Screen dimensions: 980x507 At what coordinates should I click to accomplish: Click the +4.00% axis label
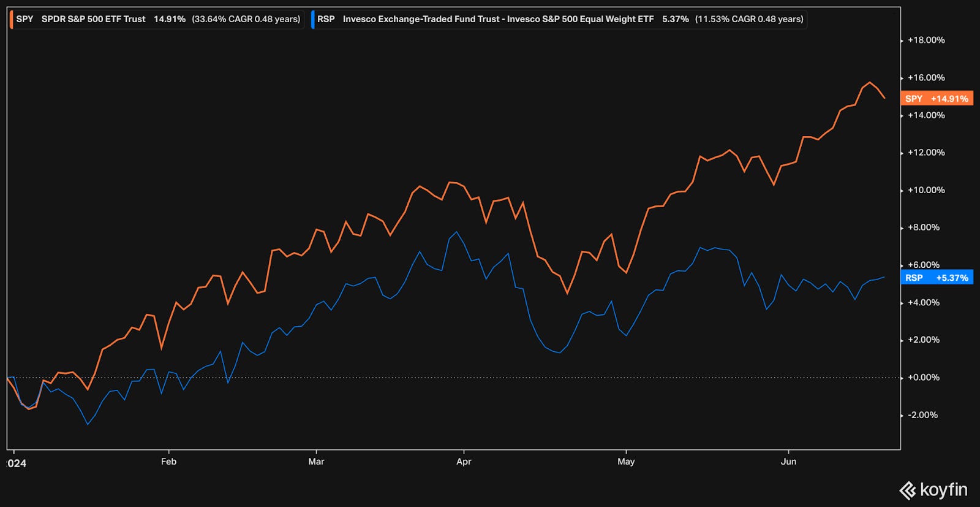924,302
